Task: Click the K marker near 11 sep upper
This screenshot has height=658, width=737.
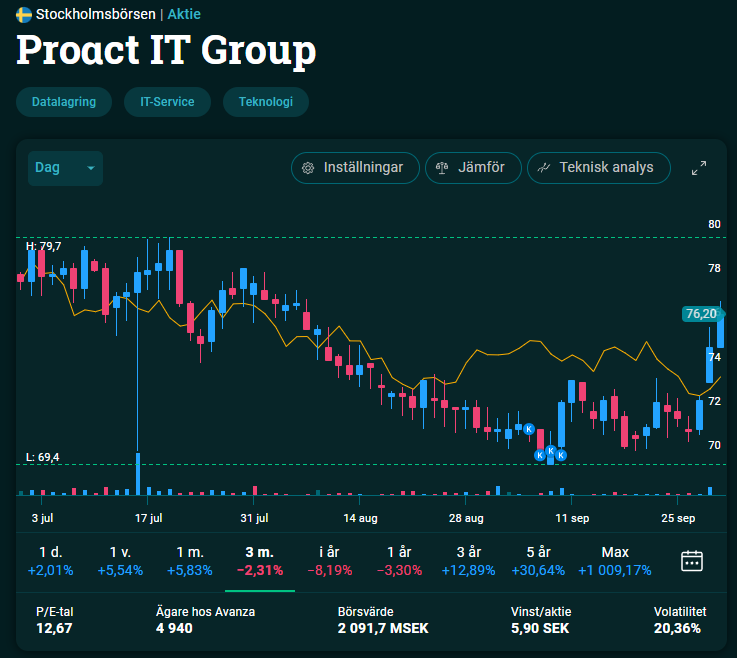Action: pyautogui.click(x=550, y=451)
